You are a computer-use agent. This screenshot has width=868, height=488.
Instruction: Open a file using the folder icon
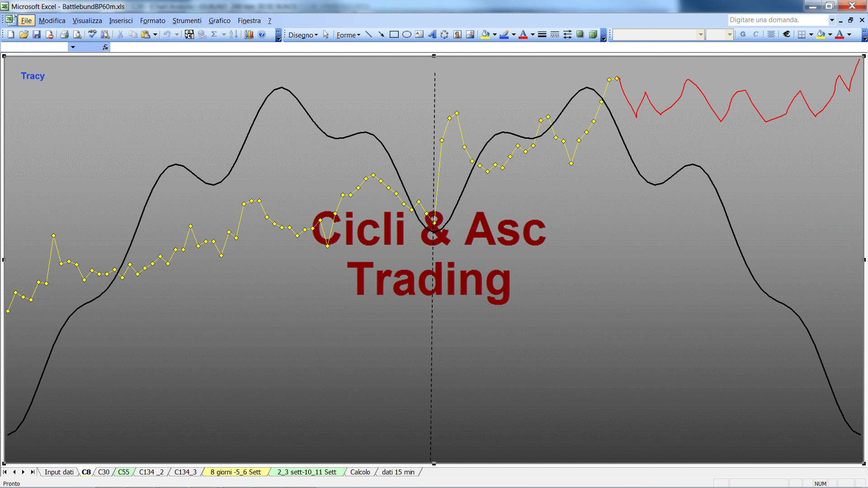coord(24,34)
